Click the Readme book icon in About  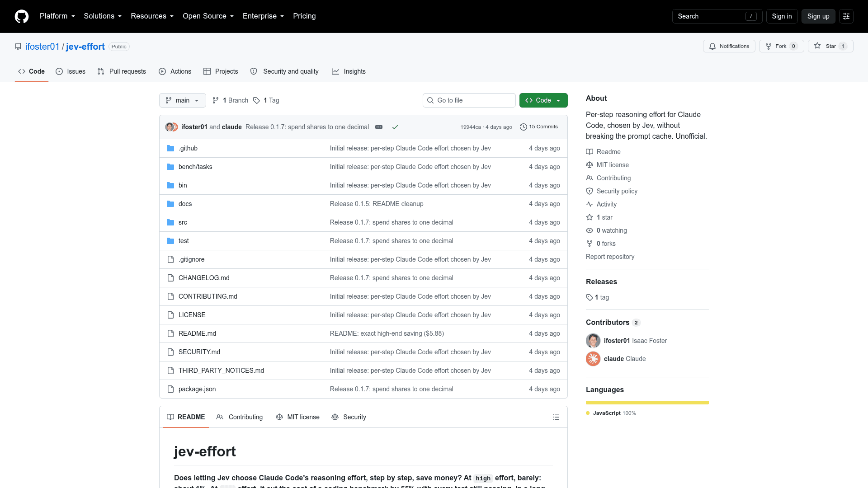tap(590, 152)
